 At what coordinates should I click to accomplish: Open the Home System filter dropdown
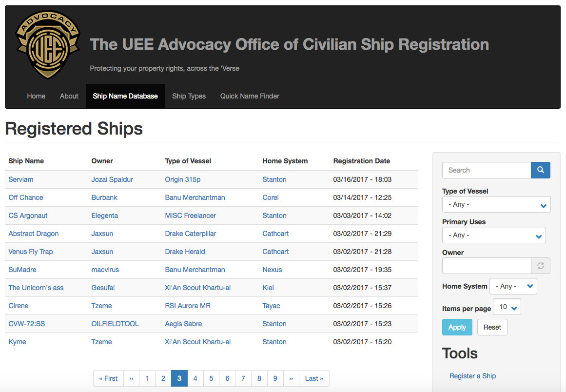pos(513,287)
